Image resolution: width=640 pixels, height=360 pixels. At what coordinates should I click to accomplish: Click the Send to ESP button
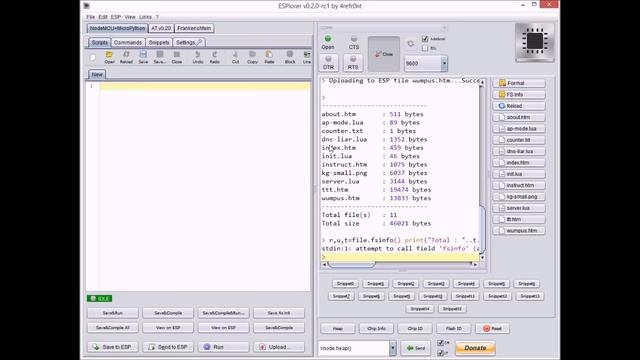tap(168, 347)
